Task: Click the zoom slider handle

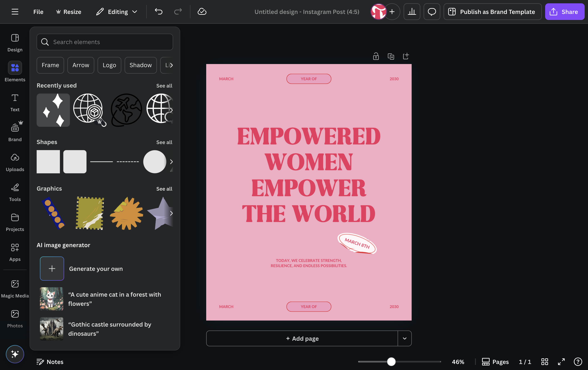Action: click(x=391, y=362)
